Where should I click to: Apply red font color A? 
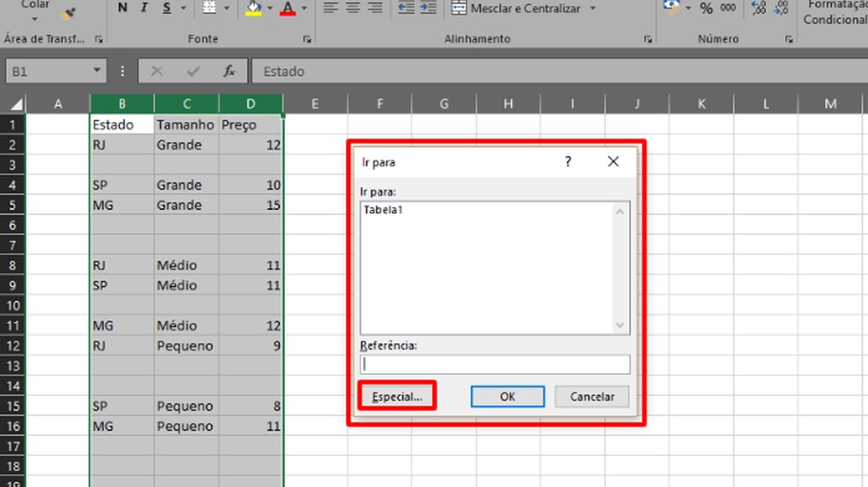pyautogui.click(x=288, y=8)
